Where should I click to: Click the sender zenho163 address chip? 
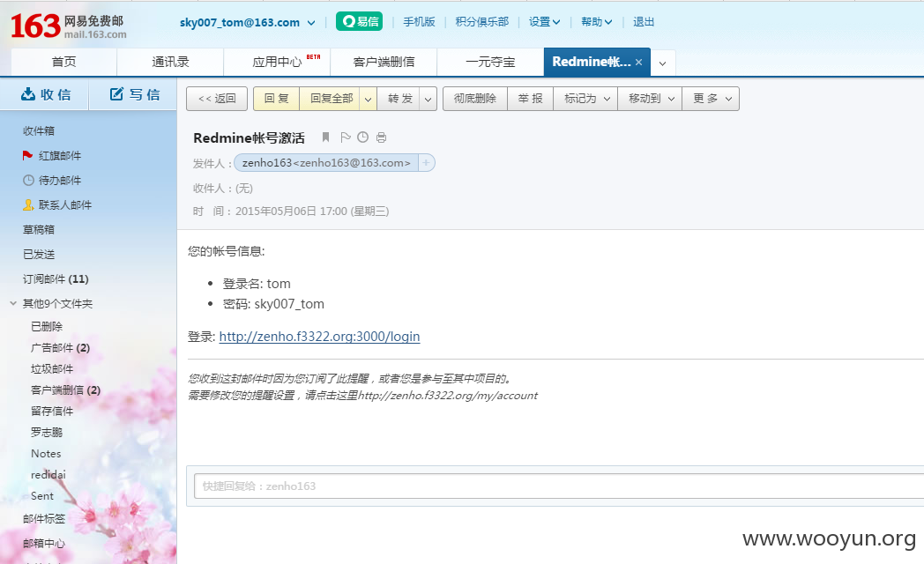(326, 162)
